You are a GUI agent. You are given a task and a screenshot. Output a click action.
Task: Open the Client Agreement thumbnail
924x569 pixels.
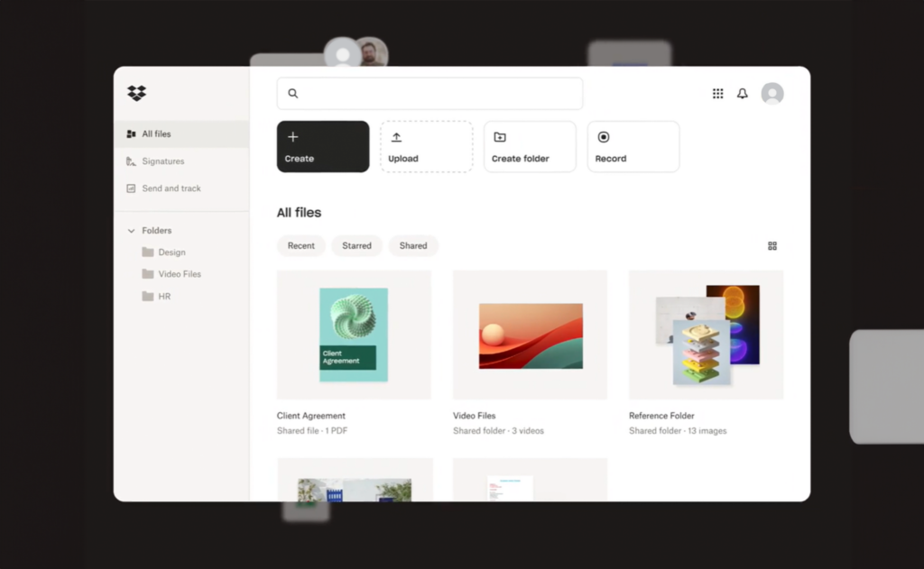(354, 335)
